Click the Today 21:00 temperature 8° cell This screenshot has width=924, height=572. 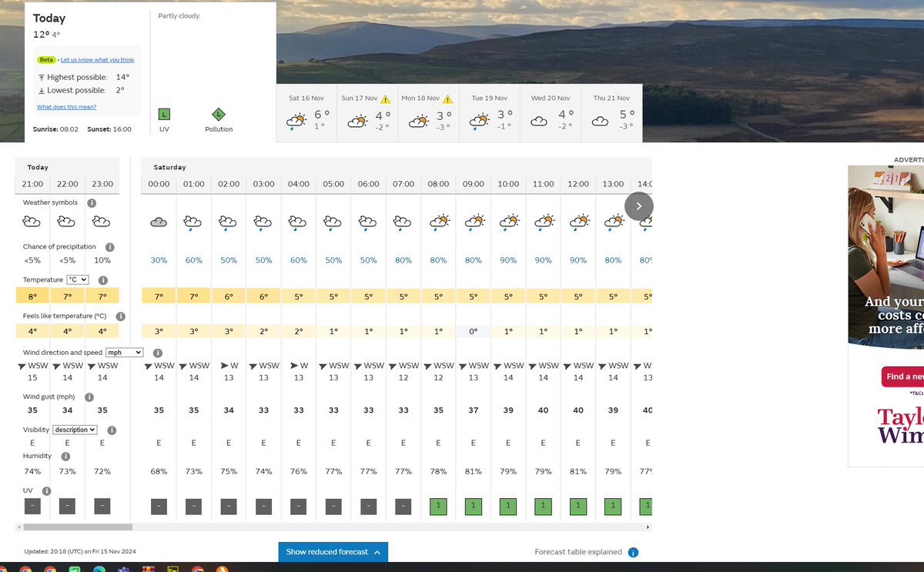(x=32, y=296)
